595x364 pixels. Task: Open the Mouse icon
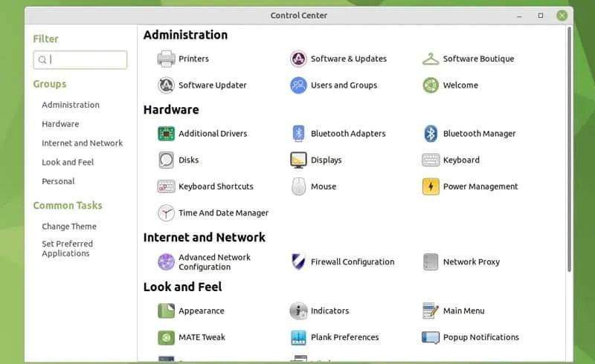point(298,186)
